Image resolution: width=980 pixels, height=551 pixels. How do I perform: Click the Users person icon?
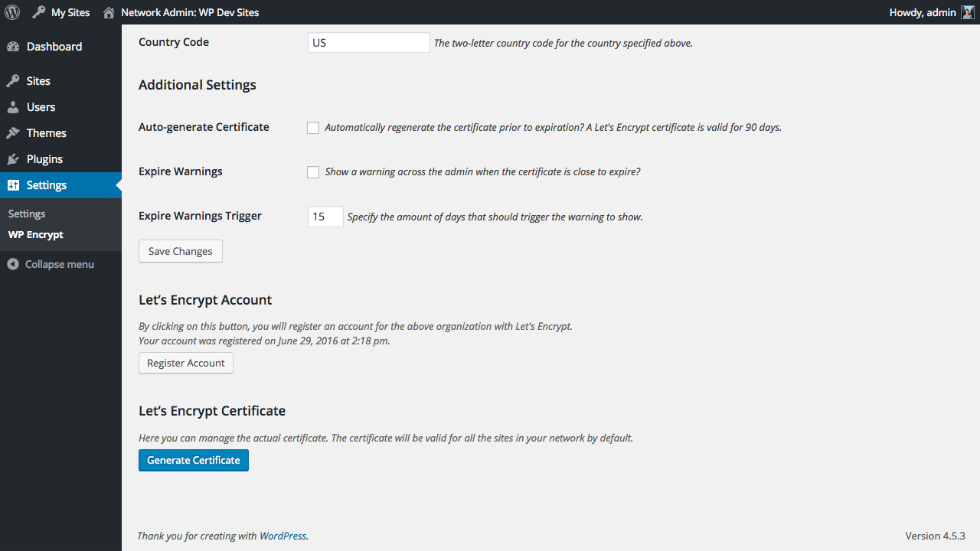coord(13,107)
